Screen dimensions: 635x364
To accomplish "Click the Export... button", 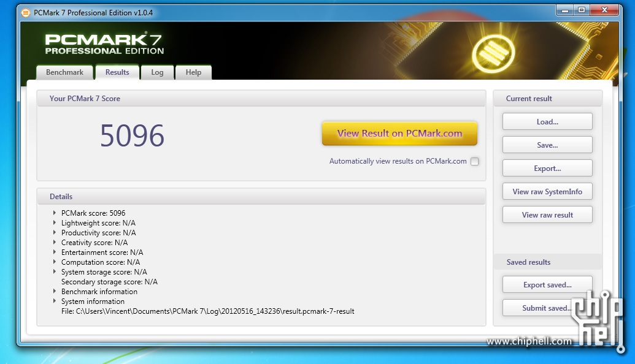I will coord(547,169).
